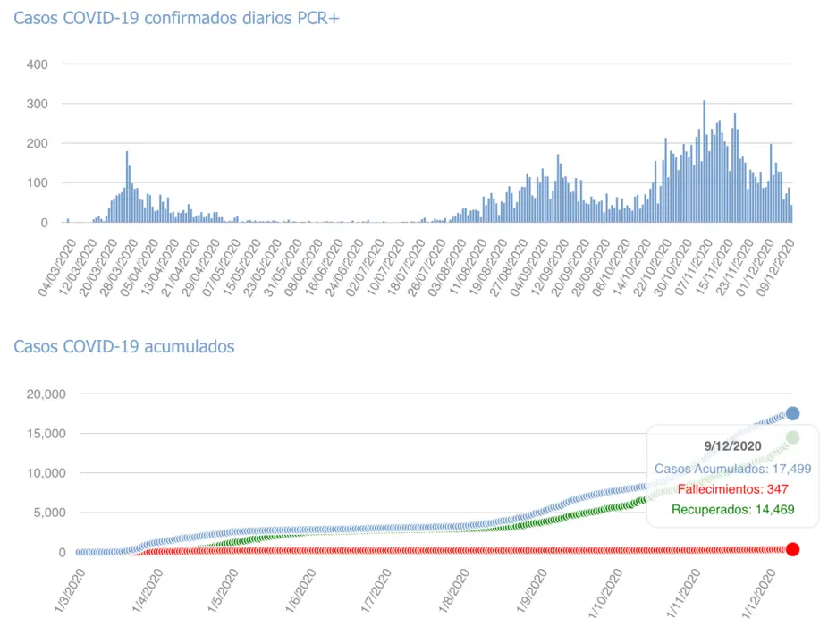Screen dimensions: 828x644
Task: Click the red Fallecimientos end marker
Action: click(x=792, y=549)
